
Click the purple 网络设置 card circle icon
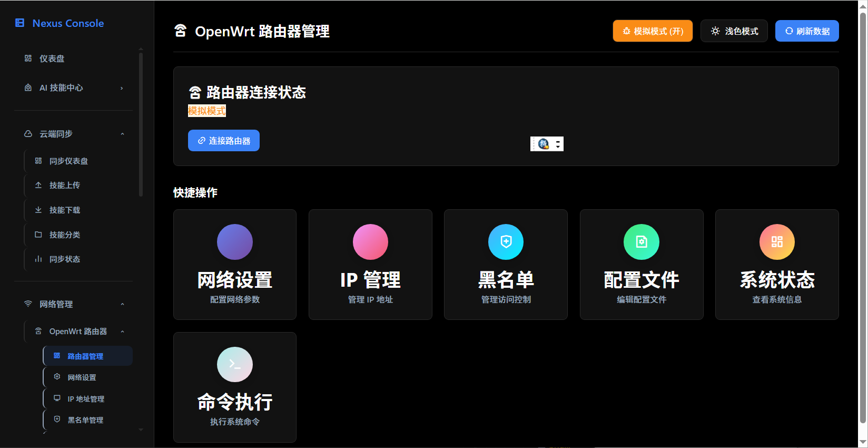click(235, 242)
